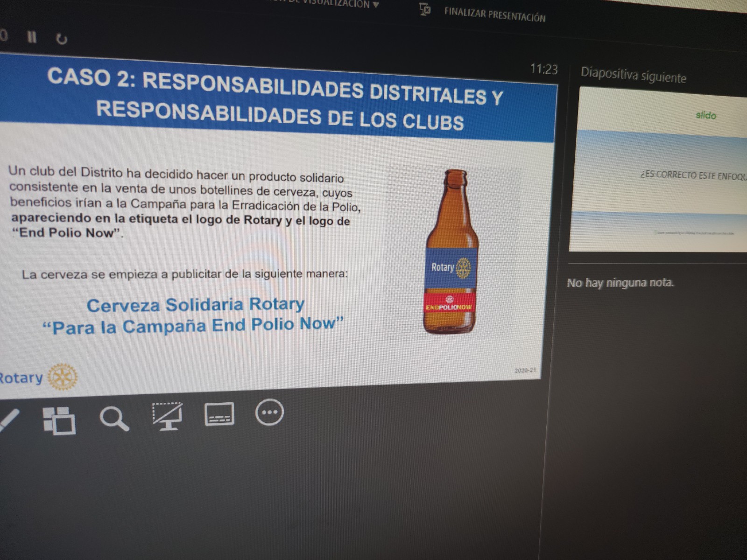Click the 'Diapositiva siguiente' label
Image resolution: width=747 pixels, height=560 pixels.
(x=633, y=75)
